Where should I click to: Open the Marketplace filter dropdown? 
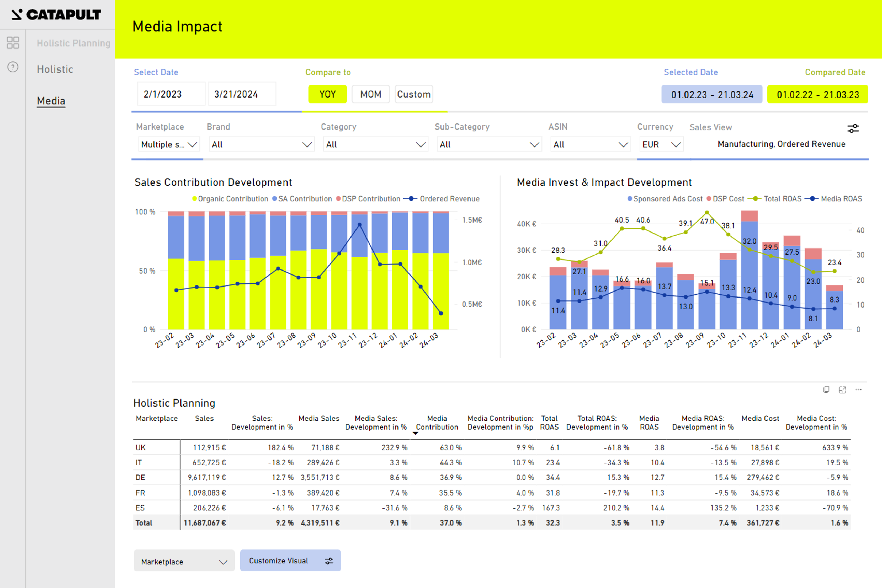(169, 144)
